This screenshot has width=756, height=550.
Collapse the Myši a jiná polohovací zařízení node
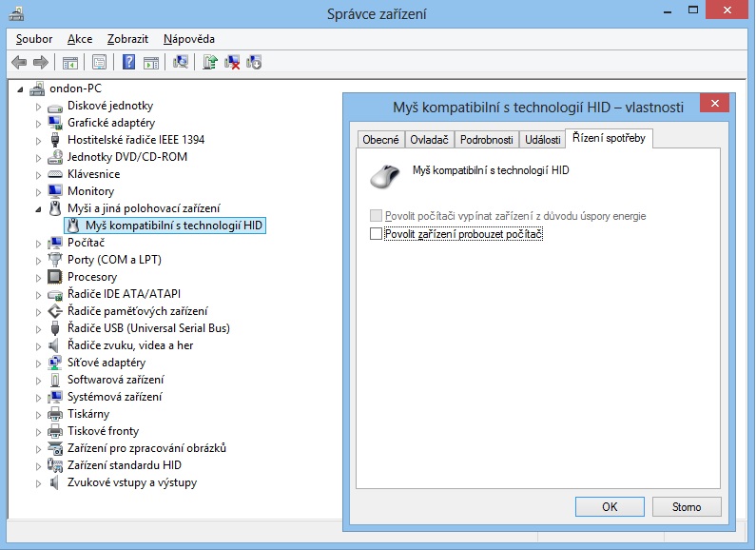(39, 209)
